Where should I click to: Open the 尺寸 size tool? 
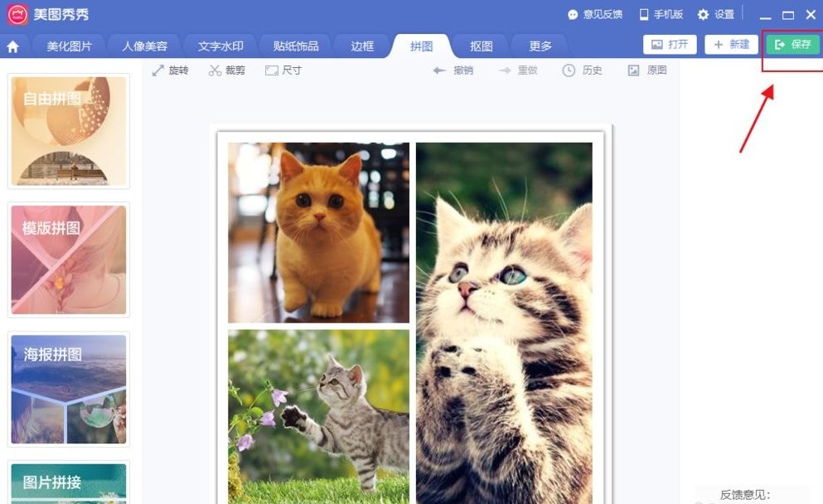[283, 70]
